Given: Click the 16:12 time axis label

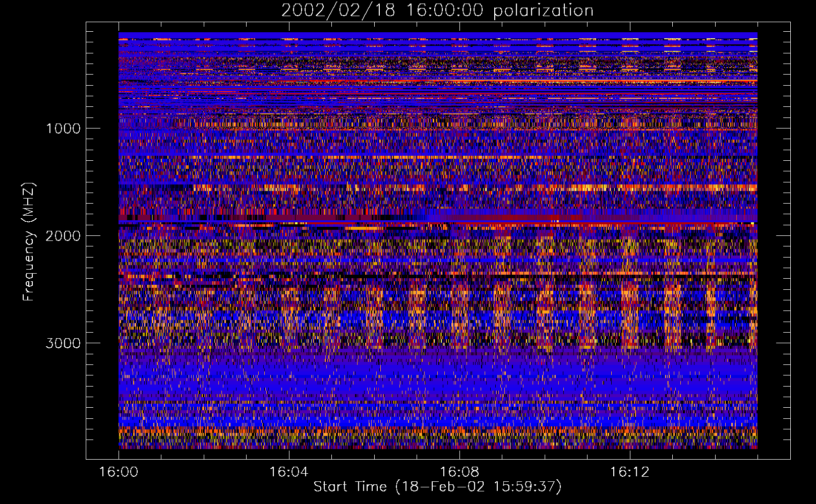Looking at the screenshot, I should (629, 472).
